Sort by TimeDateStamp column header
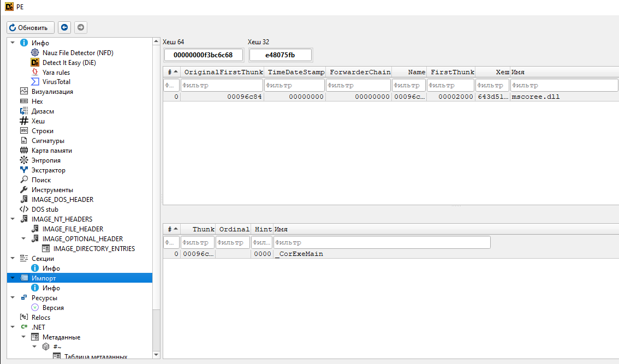This screenshot has width=619, height=364. [x=295, y=72]
